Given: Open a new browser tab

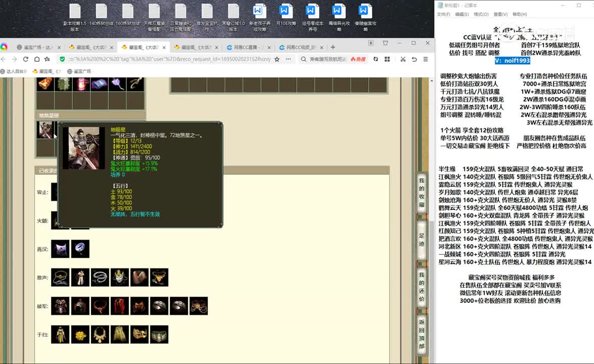Looking at the screenshot, I should point(332,48).
